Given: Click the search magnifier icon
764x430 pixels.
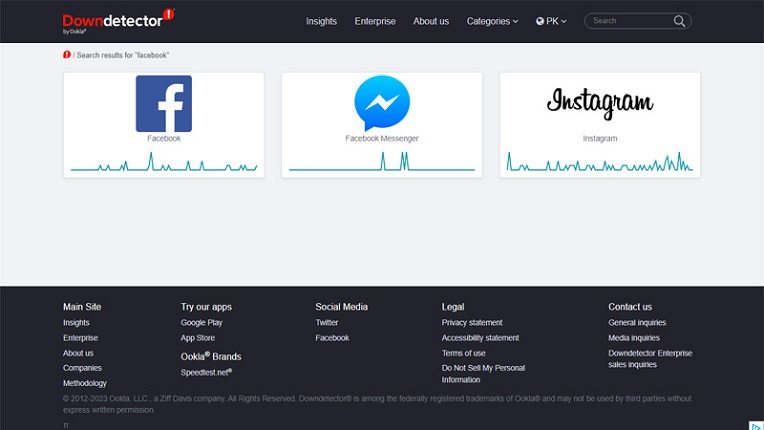Looking at the screenshot, I should tap(680, 21).
